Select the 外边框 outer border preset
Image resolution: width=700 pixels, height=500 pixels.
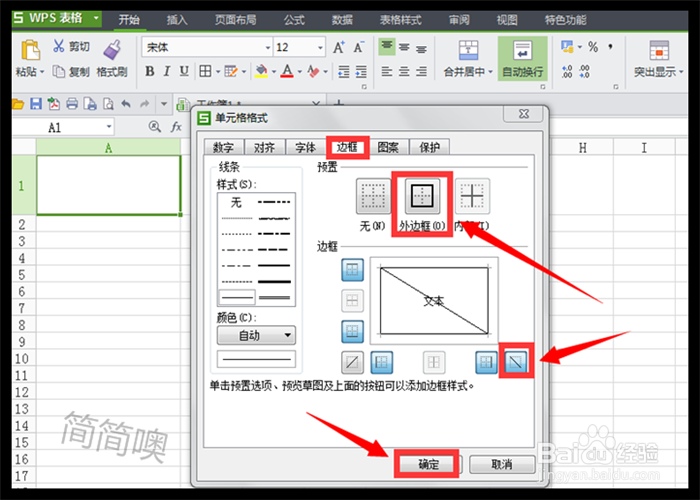pos(422,196)
